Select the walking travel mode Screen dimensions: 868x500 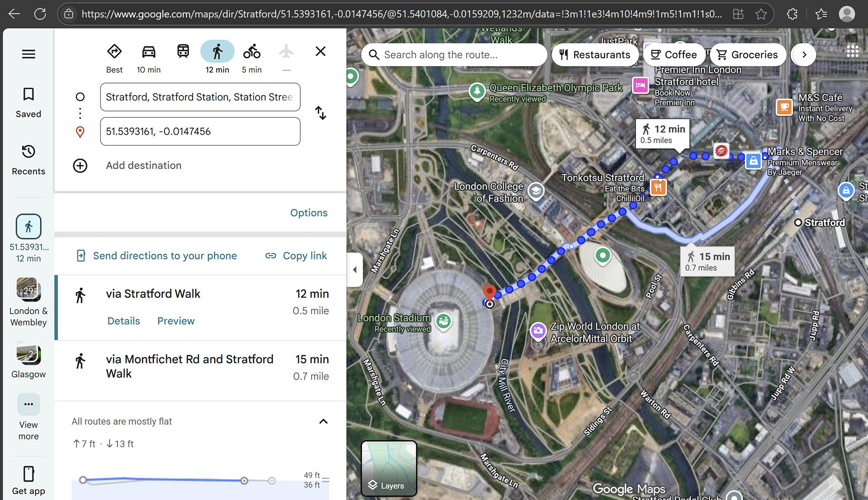[217, 52]
